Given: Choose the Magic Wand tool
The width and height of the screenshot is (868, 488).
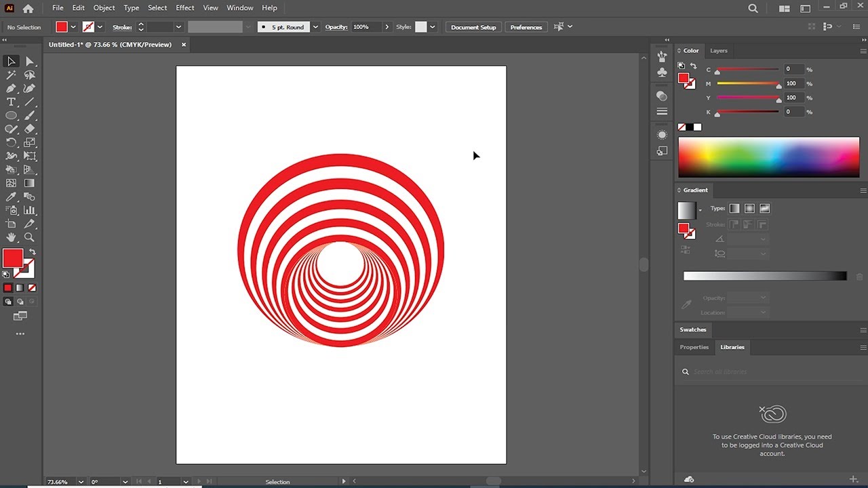Looking at the screenshot, I should pos(11,75).
